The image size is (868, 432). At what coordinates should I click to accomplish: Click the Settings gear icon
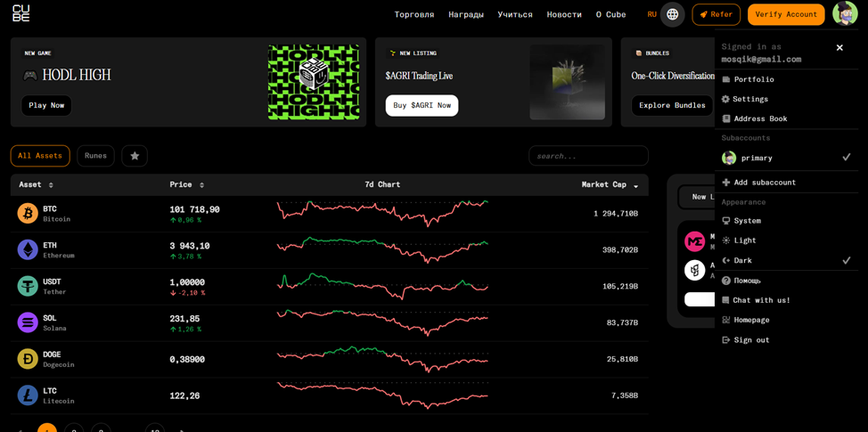[x=725, y=99]
